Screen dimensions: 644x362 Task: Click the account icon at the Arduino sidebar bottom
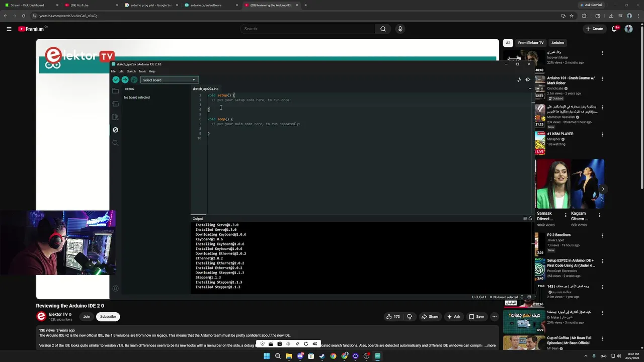point(115,289)
